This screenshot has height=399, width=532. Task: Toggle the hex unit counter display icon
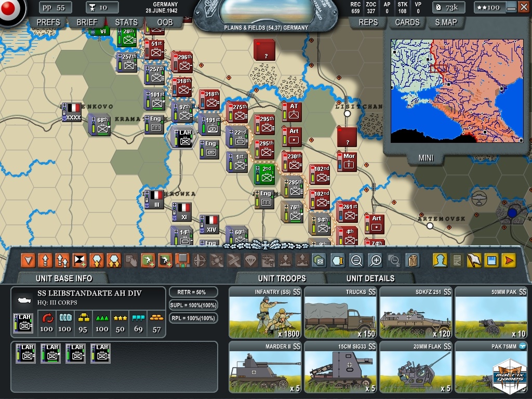coord(319,260)
